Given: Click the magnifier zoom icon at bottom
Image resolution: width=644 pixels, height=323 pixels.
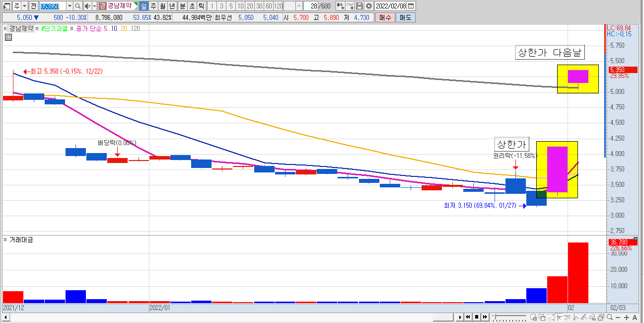Looking at the screenshot, I should 610,318.
